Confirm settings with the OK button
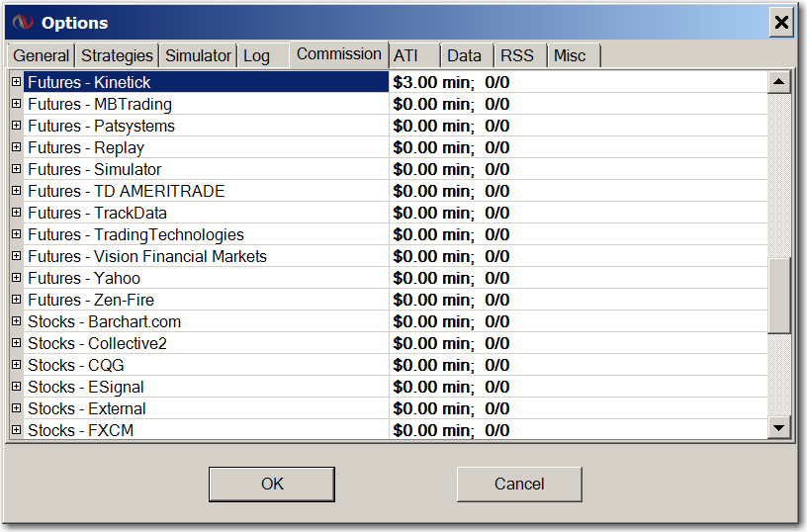The width and height of the screenshot is (807, 532). click(272, 485)
